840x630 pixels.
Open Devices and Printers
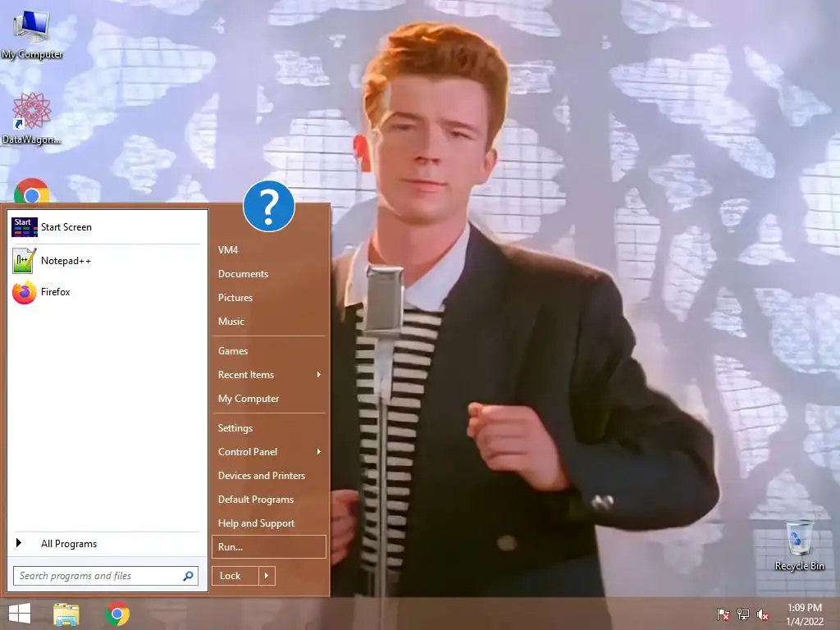click(269, 476)
